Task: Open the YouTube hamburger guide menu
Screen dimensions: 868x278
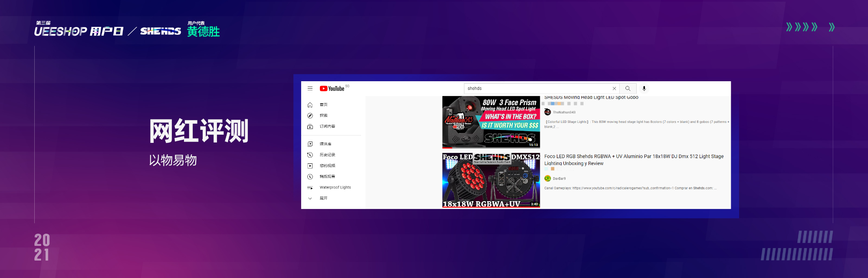Action: 310,88
